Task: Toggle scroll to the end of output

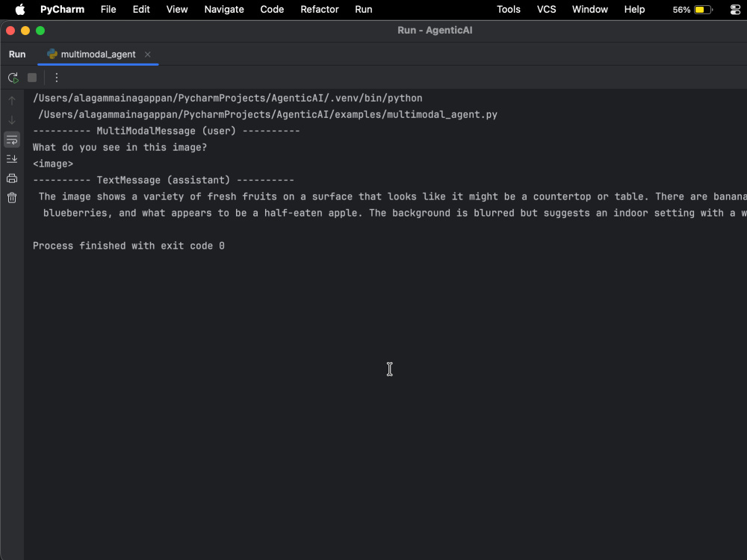Action: click(x=12, y=159)
